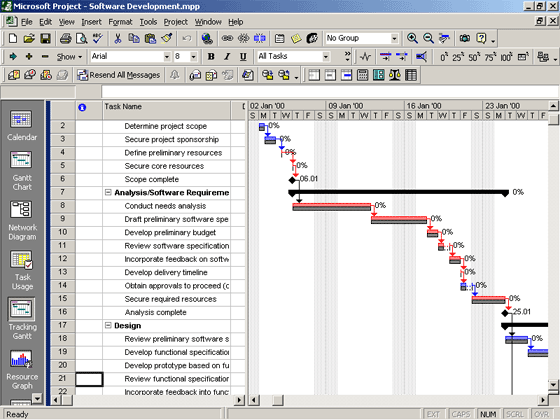Click the Assign Resources icon
The image size is (560, 420).
pyautogui.click(x=312, y=38)
